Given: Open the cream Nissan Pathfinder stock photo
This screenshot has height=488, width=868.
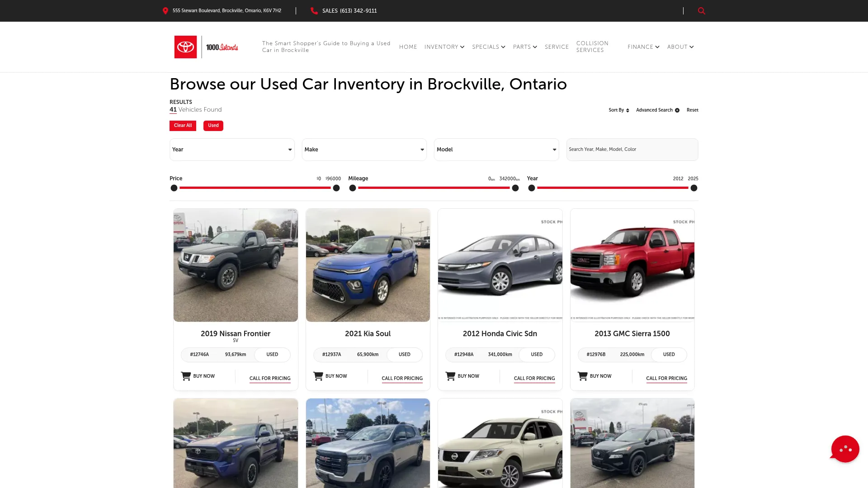Looking at the screenshot, I should point(500,443).
